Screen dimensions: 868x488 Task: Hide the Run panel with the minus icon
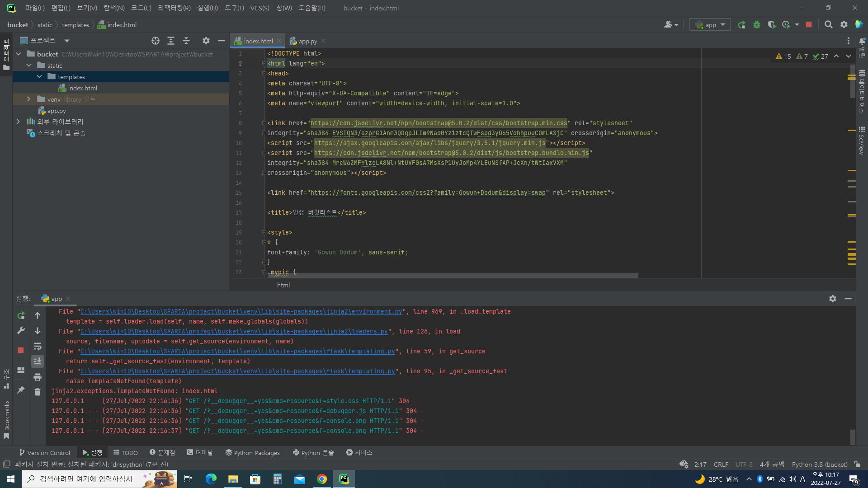coord(848,299)
